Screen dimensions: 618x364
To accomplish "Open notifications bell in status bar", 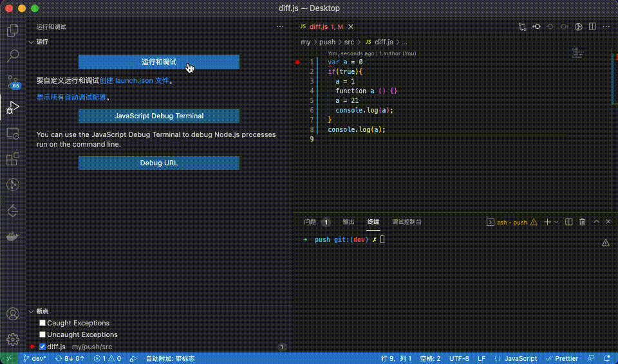I will coord(607,358).
